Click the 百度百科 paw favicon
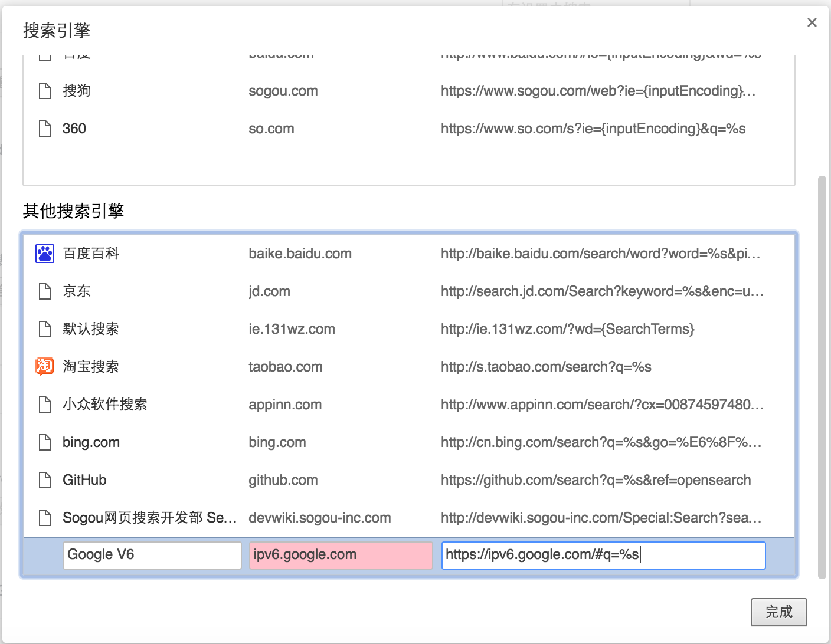Viewport: 831px width, 644px height. tap(45, 254)
